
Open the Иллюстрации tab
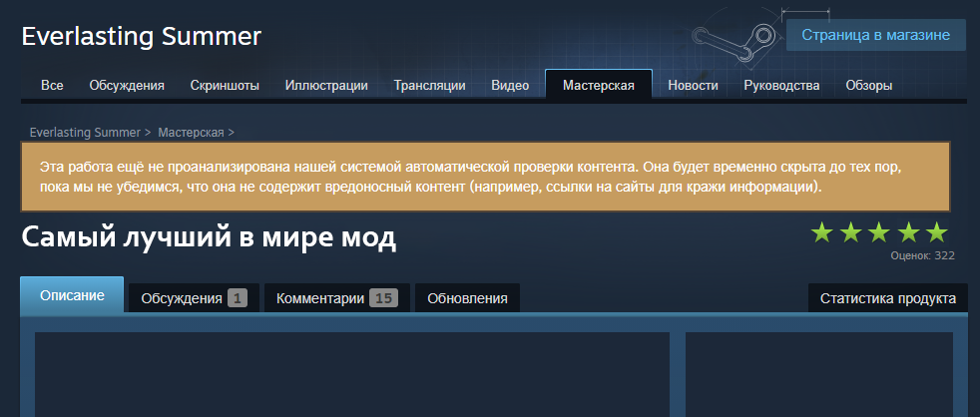[326, 86]
